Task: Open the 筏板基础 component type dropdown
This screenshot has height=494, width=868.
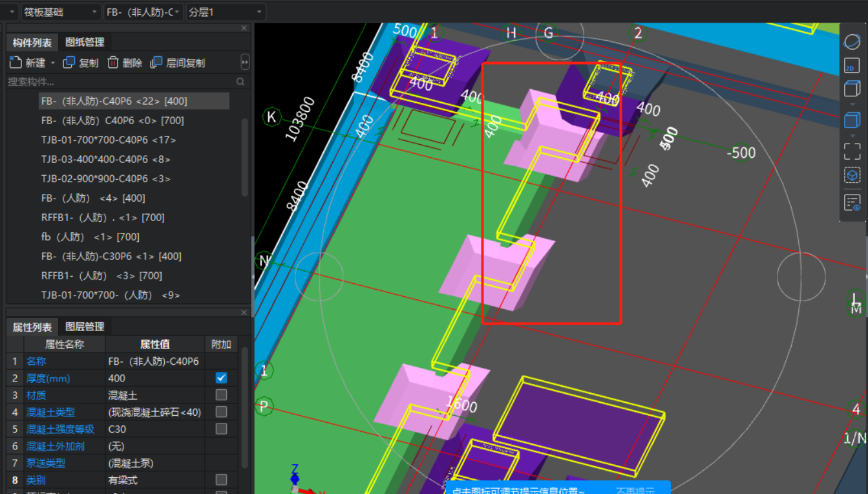Action: (61, 12)
